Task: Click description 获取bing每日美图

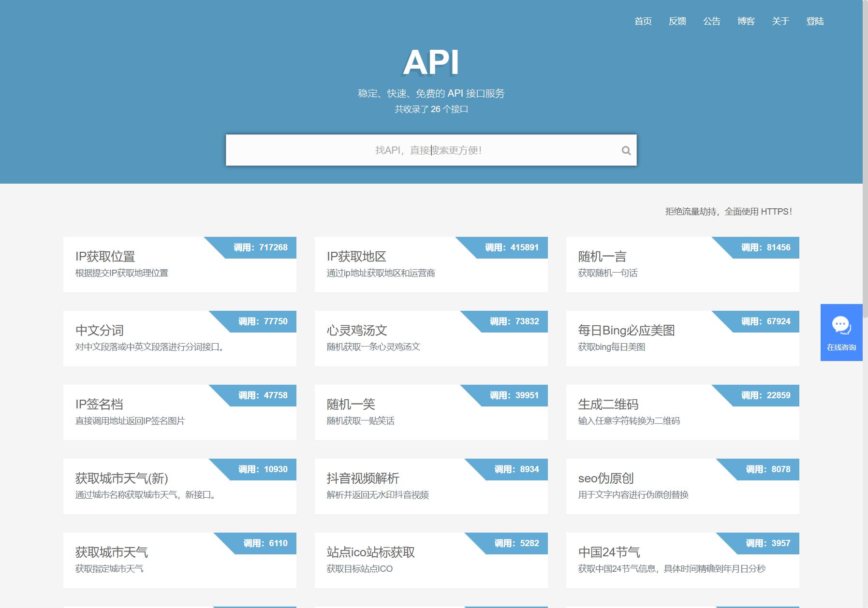Action: tap(612, 347)
